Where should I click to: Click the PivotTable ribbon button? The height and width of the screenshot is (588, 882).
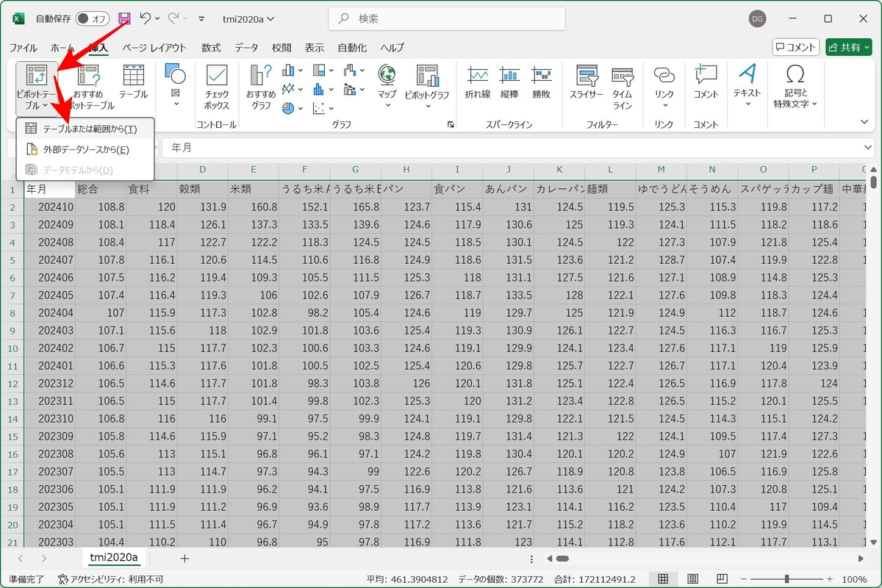[36, 87]
